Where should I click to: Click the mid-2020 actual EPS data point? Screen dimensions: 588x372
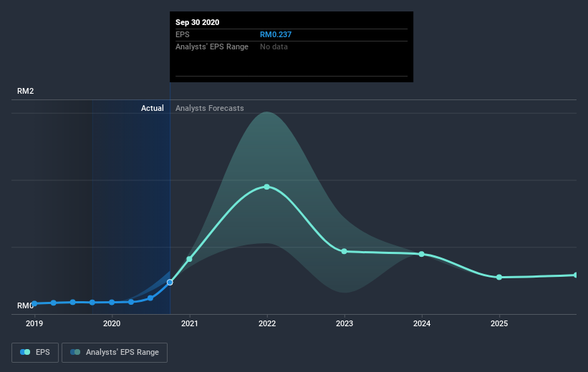click(150, 298)
